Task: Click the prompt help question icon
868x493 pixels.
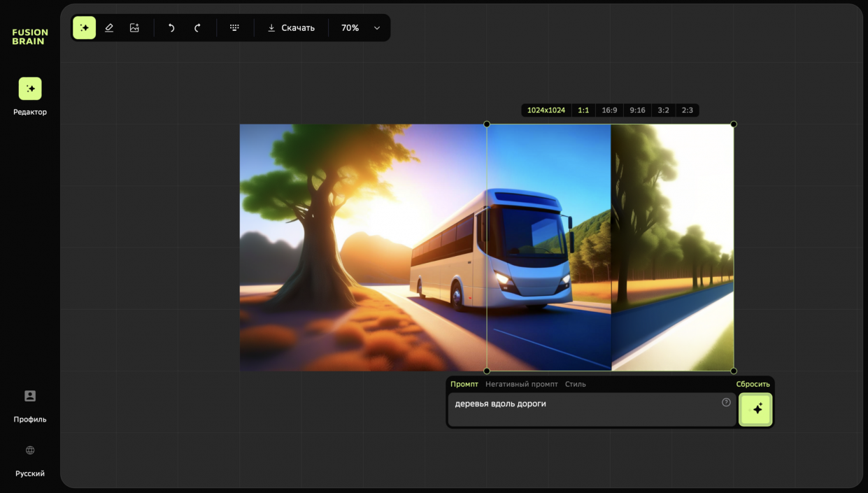Action: pyautogui.click(x=726, y=402)
